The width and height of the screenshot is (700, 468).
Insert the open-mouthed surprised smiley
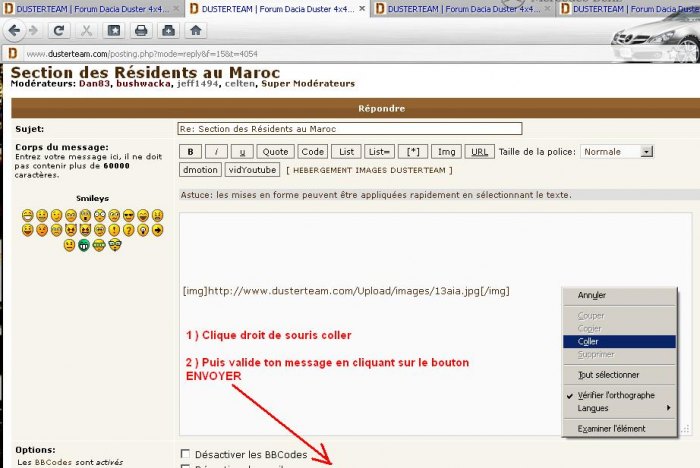click(x=85, y=216)
